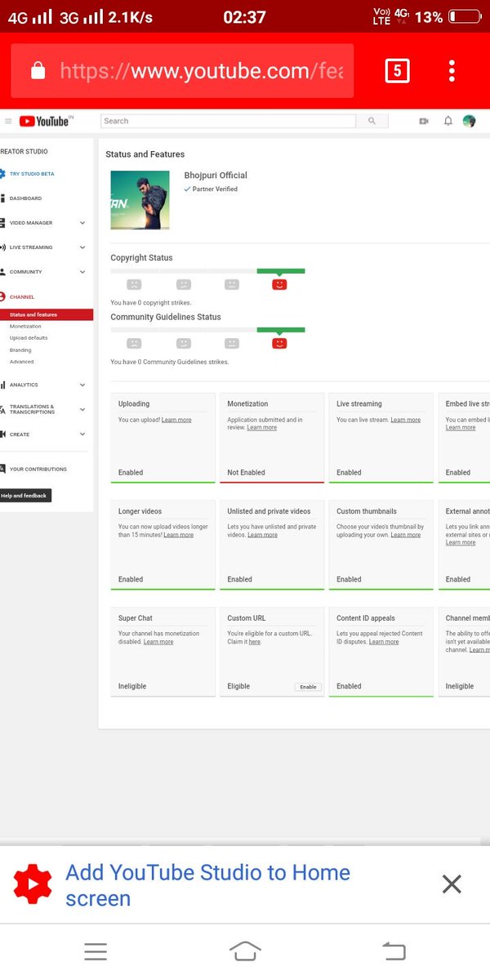
Task: Click red happy face under Community Guidelines Status
Action: [279, 344]
